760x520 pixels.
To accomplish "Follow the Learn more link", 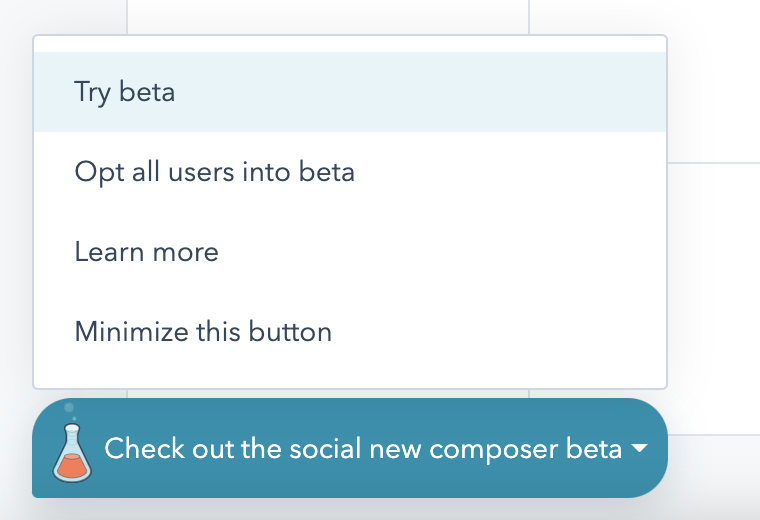I will pos(146,252).
